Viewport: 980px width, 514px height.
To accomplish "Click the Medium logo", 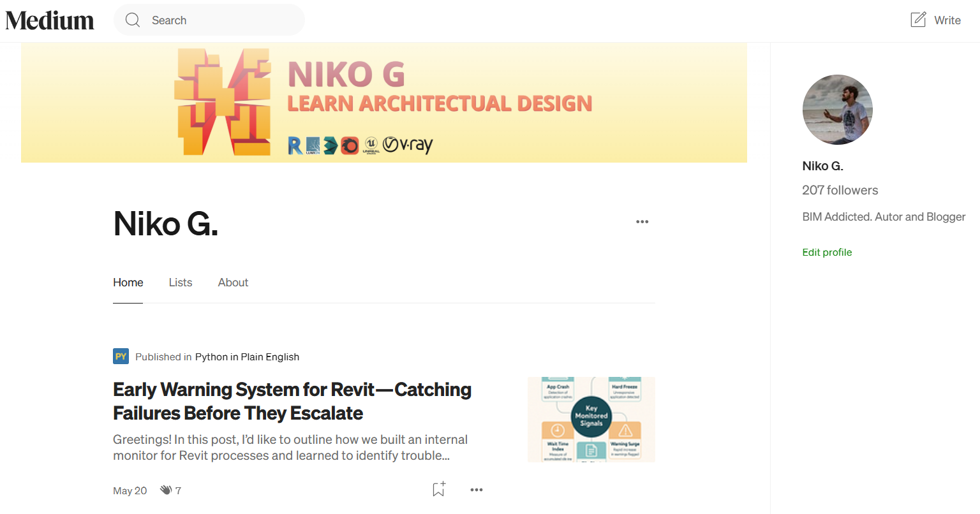I will click(50, 20).
